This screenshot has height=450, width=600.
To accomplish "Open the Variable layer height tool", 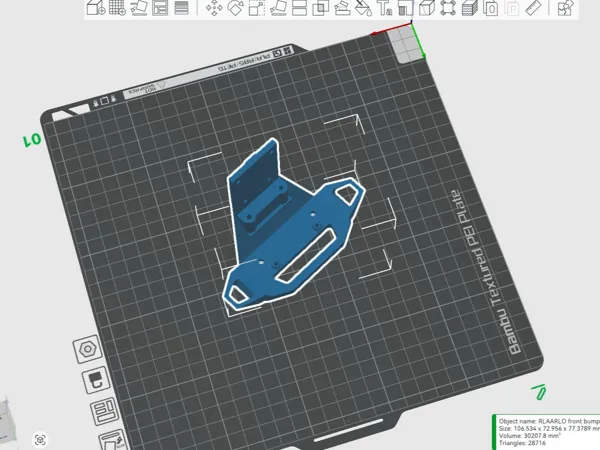I will (x=181, y=7).
